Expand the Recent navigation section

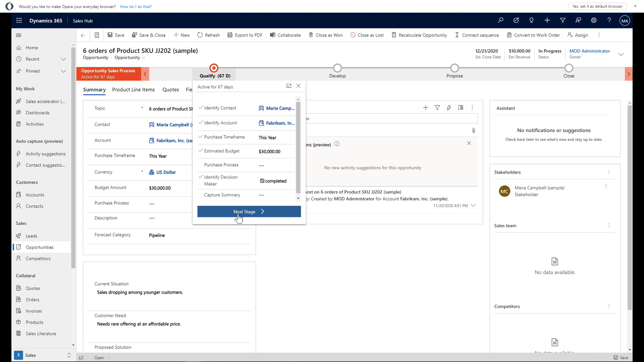[63, 59]
